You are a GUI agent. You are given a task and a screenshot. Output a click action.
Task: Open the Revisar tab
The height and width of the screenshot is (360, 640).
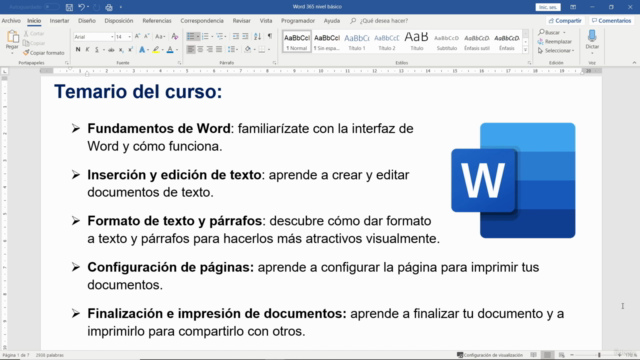pyautogui.click(x=242, y=21)
